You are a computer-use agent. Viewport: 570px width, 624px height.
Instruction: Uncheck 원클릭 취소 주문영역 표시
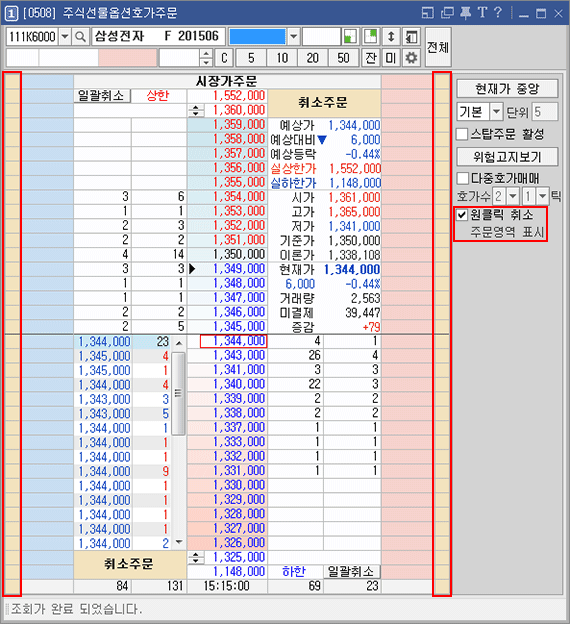(x=462, y=215)
